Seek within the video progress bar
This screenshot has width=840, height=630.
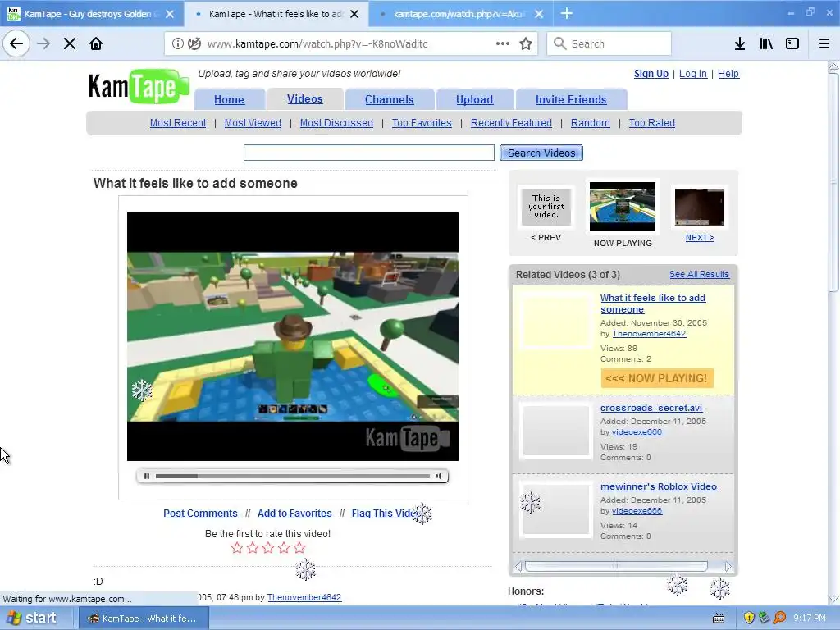[x=293, y=476]
